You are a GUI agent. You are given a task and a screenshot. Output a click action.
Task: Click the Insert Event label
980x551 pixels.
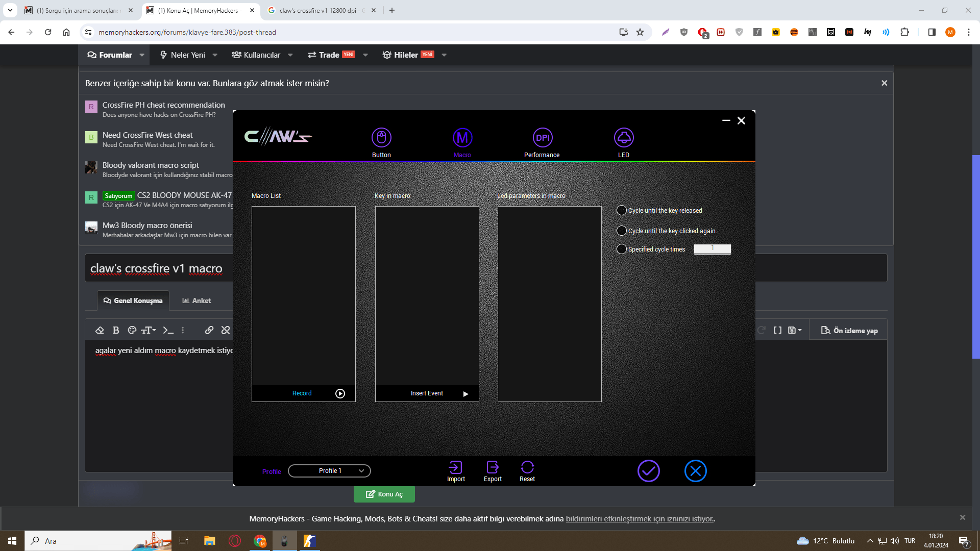[x=427, y=393]
